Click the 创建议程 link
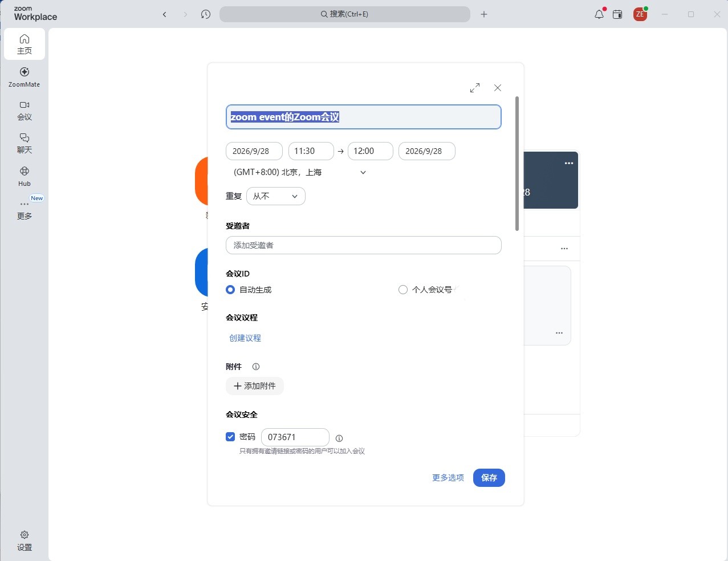Screen dimensions: 728x561 coord(245,338)
